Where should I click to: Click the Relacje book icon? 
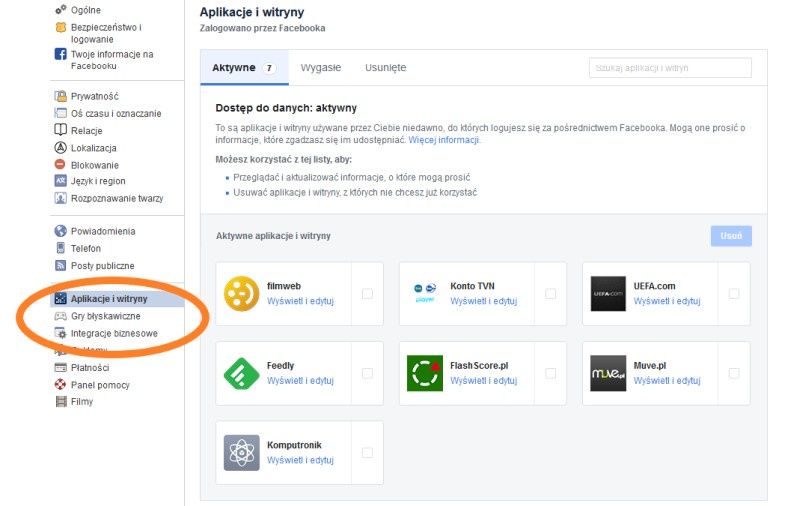[x=61, y=130]
